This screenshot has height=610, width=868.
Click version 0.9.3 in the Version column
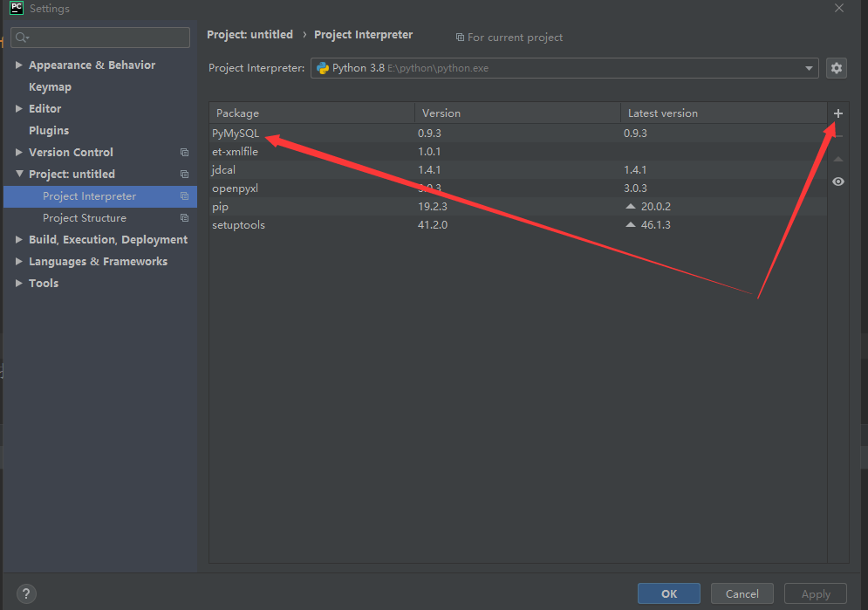point(429,133)
